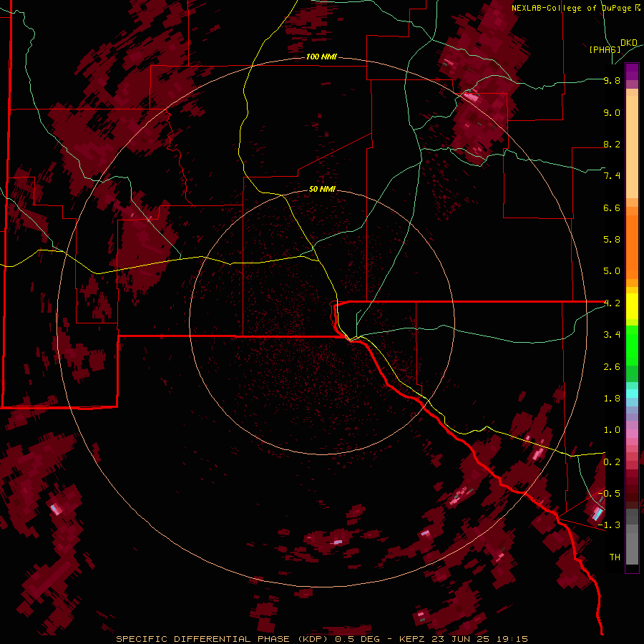The width and height of the screenshot is (644, 644).
Task: Click the DKD product code label
Action: point(629,43)
